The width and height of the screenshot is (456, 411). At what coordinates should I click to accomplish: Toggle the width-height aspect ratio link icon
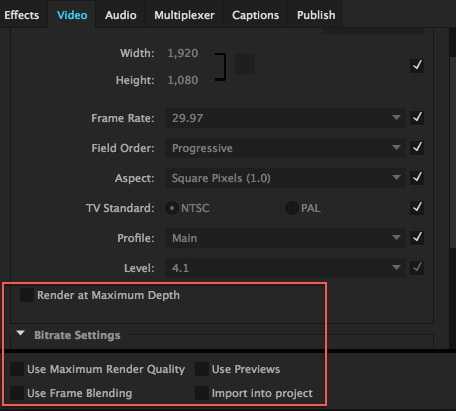click(245, 64)
